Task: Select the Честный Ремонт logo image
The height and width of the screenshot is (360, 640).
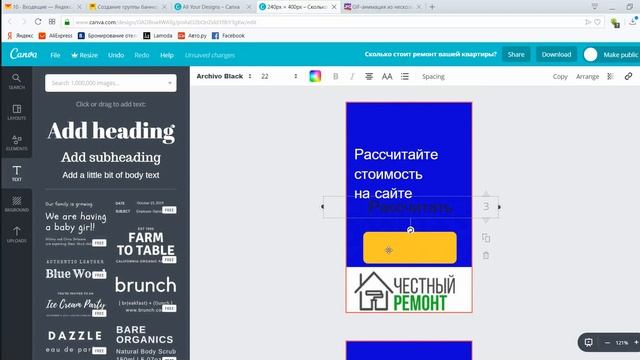Action: pyautogui.click(x=405, y=291)
